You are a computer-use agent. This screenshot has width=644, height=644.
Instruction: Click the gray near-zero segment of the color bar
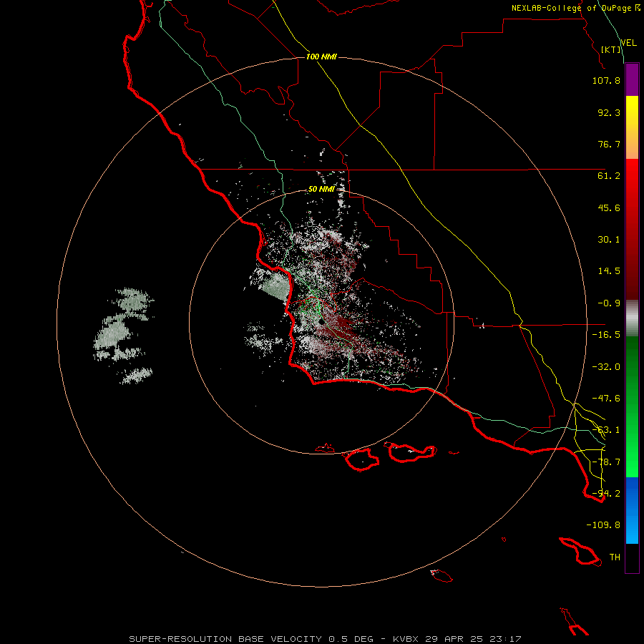coord(632,318)
